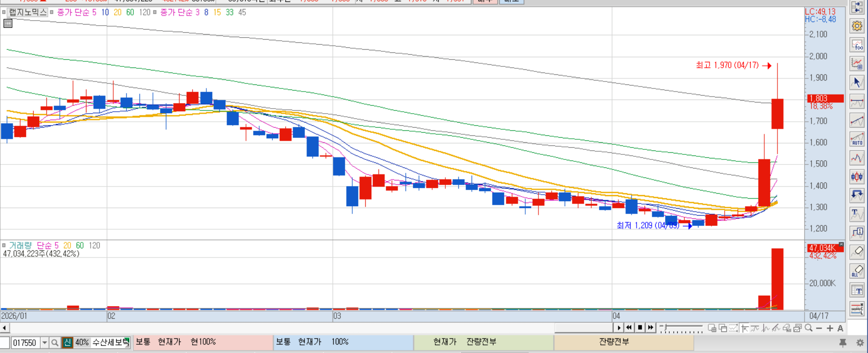Viewport: 868px width, 353px height.
Task: Click the rewind double-arrow button
Action: click(629, 328)
